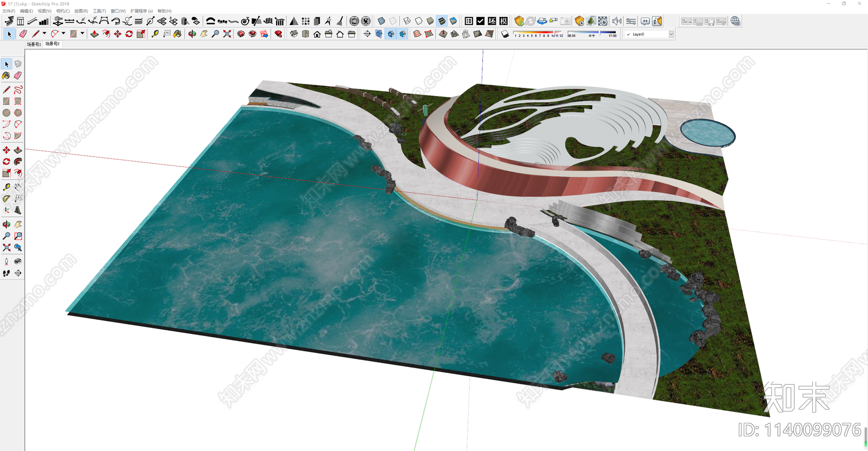Pick the Circle tool in left toolbar
Image resolution: width=868 pixels, height=451 pixels.
(7, 113)
